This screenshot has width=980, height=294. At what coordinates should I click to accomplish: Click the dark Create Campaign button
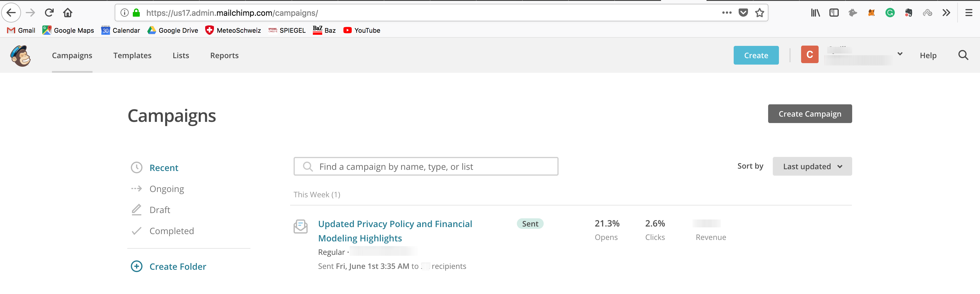pos(810,114)
